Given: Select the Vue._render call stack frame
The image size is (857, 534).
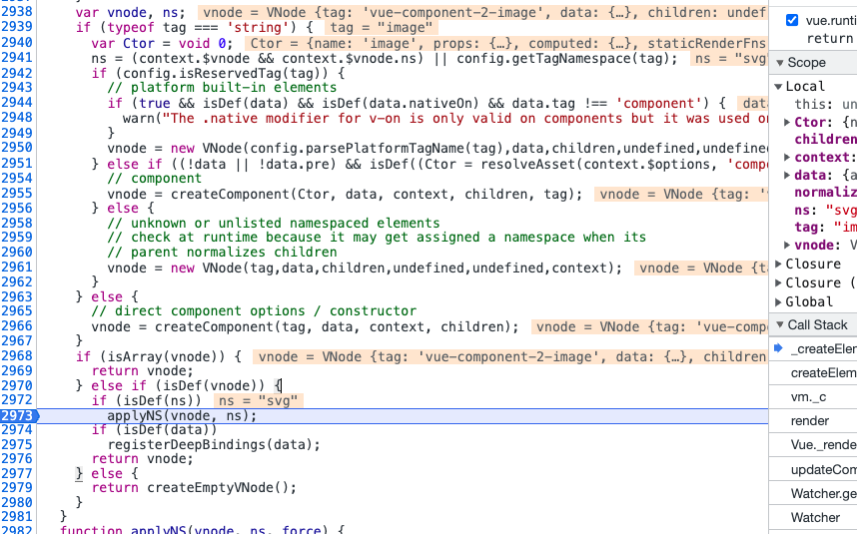Looking at the screenshot, I should [813, 445].
